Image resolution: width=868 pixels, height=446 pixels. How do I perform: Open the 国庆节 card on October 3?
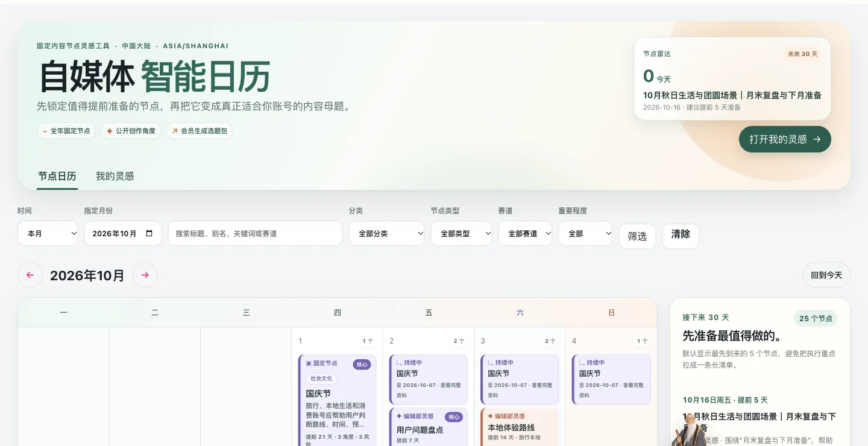click(x=520, y=379)
